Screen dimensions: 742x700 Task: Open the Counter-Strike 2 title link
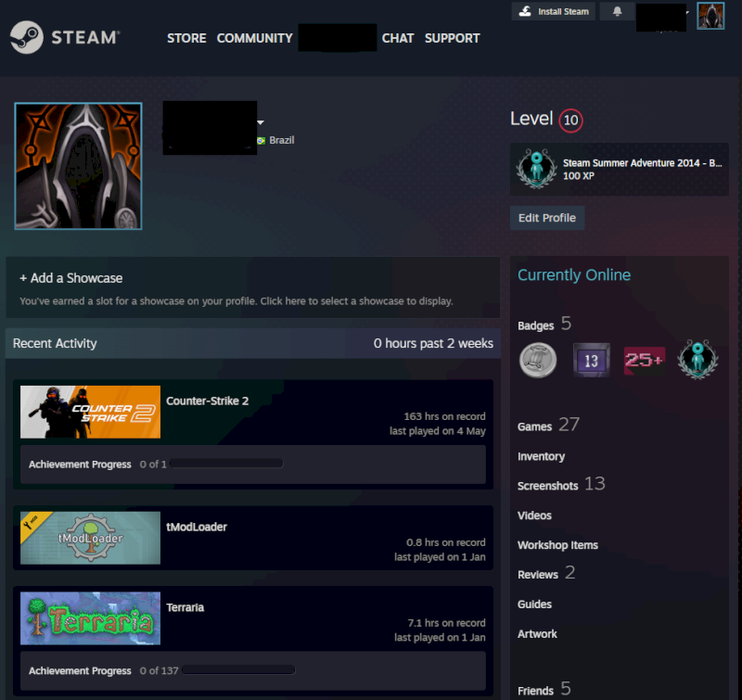click(x=207, y=401)
